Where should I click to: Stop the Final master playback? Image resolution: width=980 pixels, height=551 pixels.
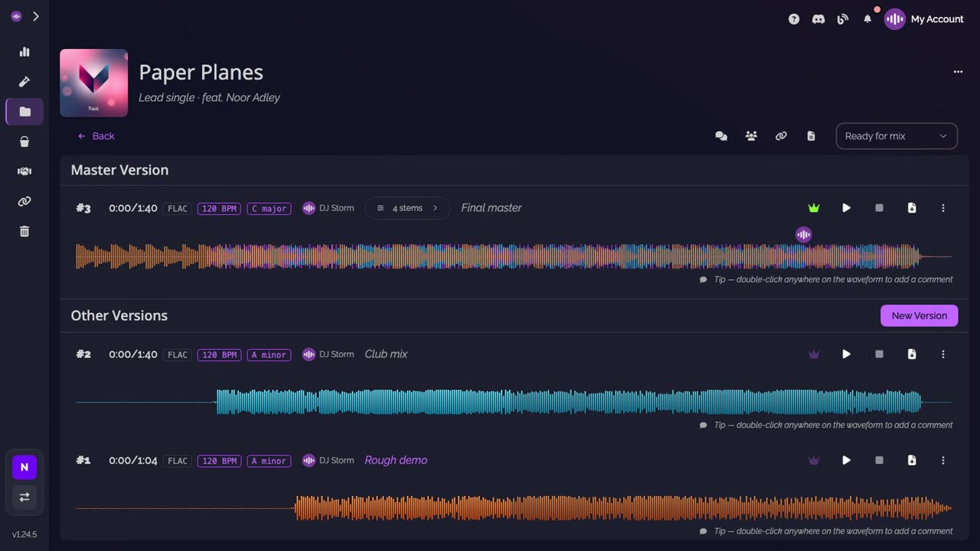point(879,208)
